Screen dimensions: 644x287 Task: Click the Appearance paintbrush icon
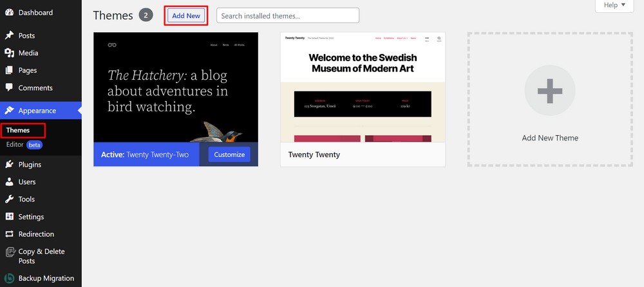pos(9,111)
